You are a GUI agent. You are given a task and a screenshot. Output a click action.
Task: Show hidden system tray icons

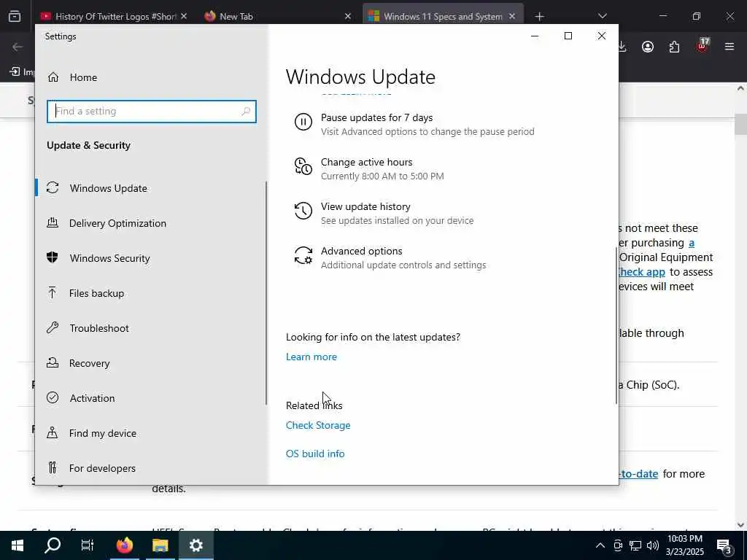click(600, 545)
